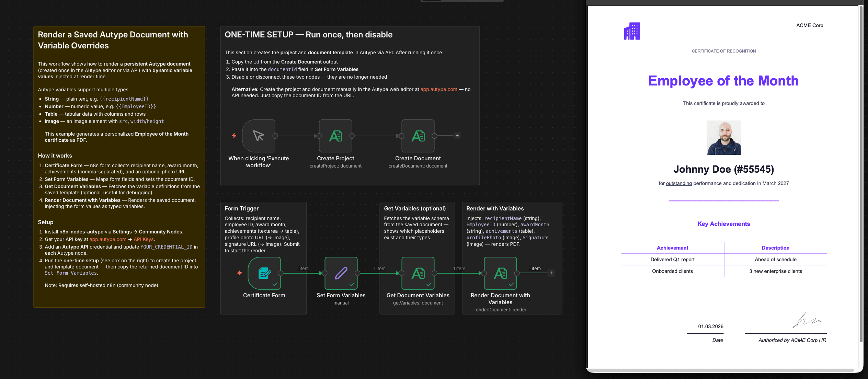868x379 pixels.
Task: Open the Set Form Variables edit node
Action: [x=341, y=274]
